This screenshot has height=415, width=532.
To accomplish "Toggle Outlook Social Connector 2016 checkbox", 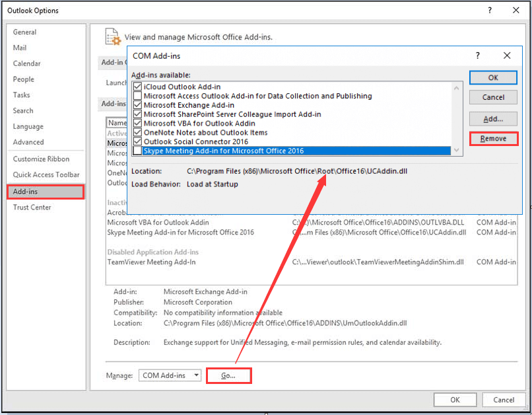I will [137, 141].
